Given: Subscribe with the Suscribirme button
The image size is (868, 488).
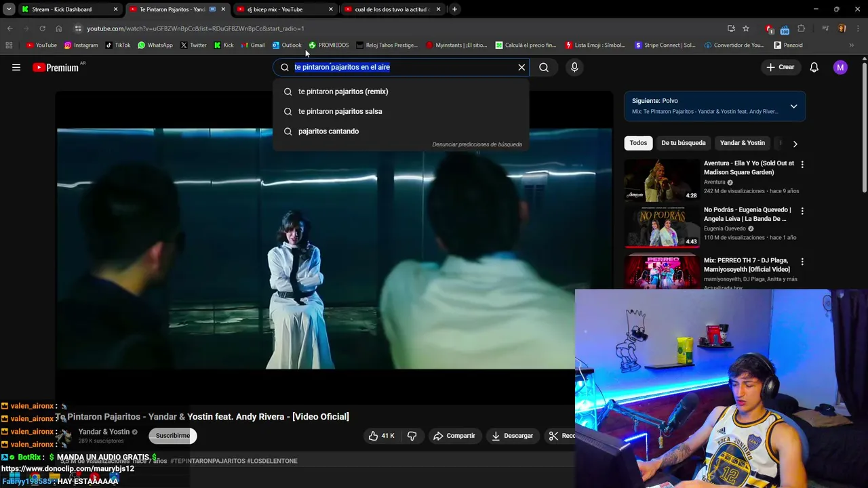Looking at the screenshot, I should tap(173, 436).
